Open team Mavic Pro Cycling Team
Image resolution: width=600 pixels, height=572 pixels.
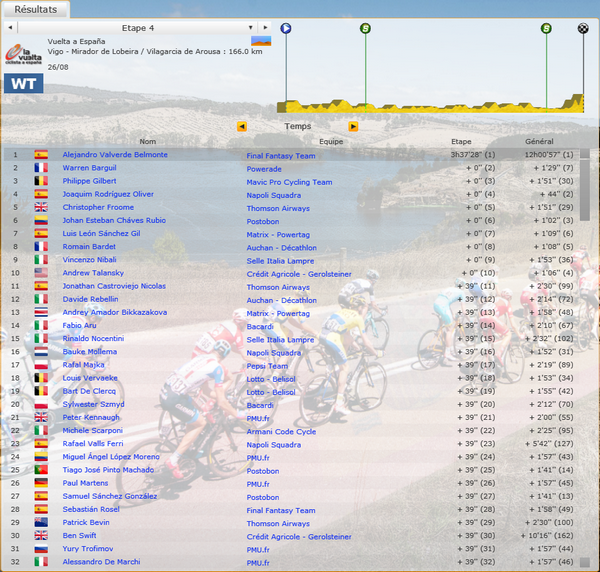[289, 182]
